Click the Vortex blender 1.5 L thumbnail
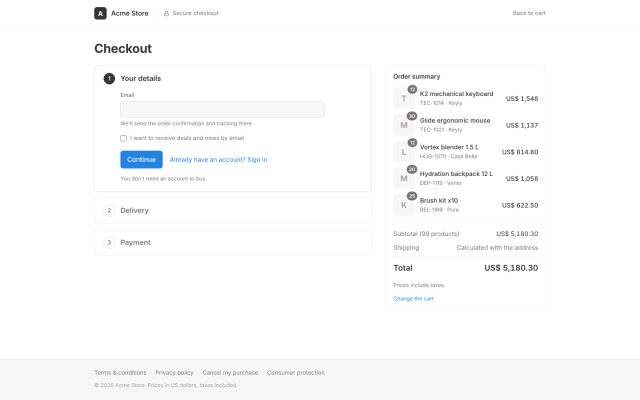 [404, 152]
